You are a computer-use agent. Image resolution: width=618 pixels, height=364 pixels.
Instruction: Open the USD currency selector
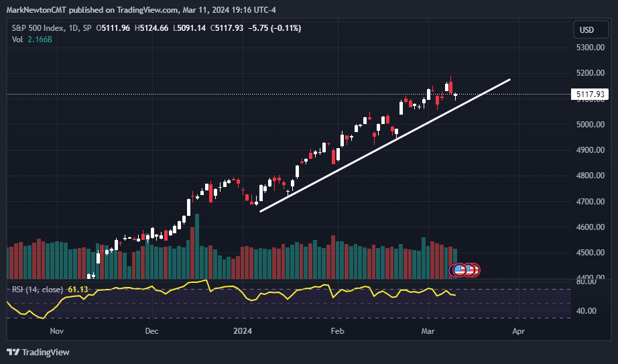click(586, 30)
